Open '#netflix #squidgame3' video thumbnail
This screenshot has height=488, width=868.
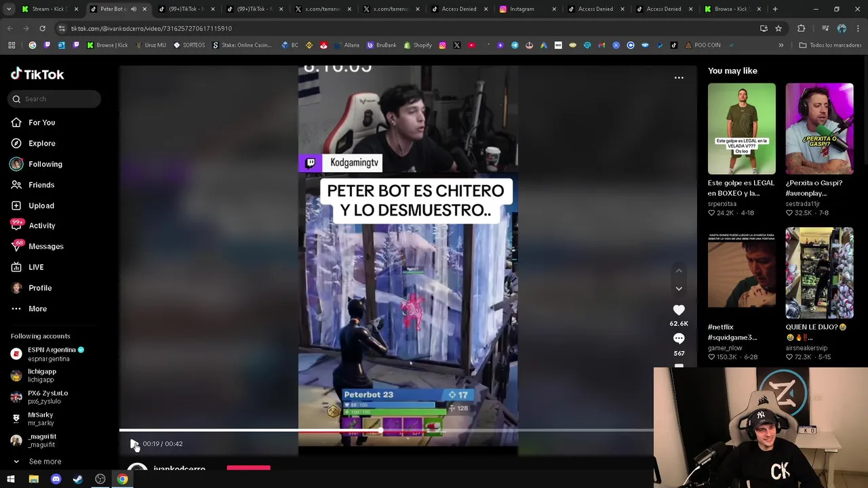742,273
